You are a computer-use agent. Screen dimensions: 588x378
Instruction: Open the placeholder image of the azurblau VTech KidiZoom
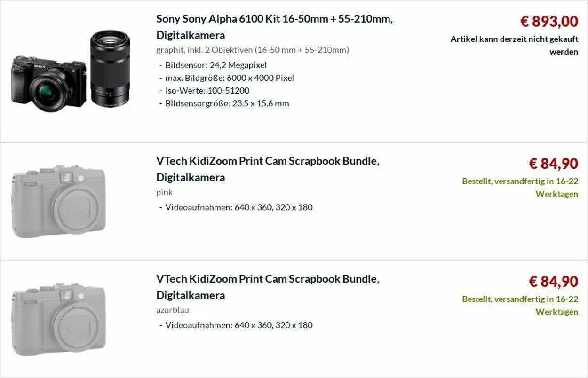pos(59,319)
